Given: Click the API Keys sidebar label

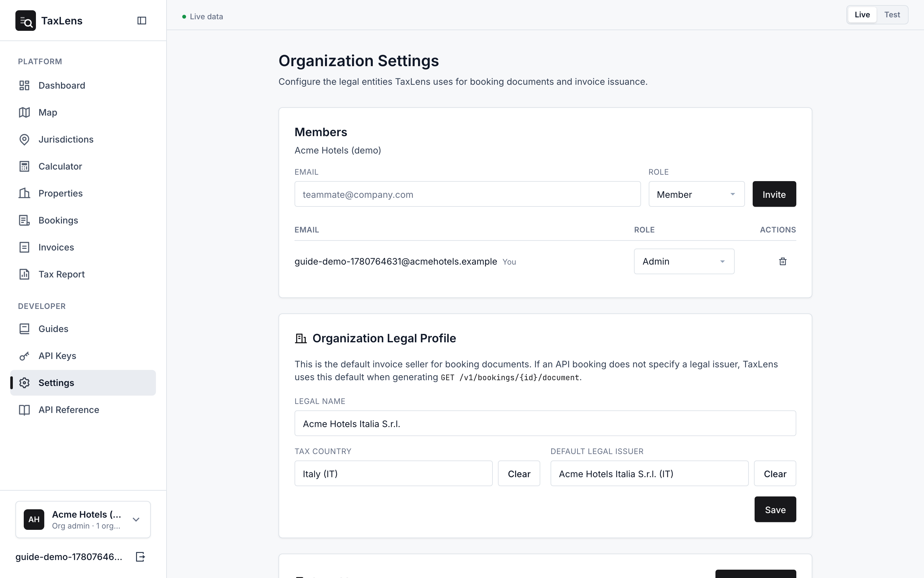Looking at the screenshot, I should tap(57, 356).
